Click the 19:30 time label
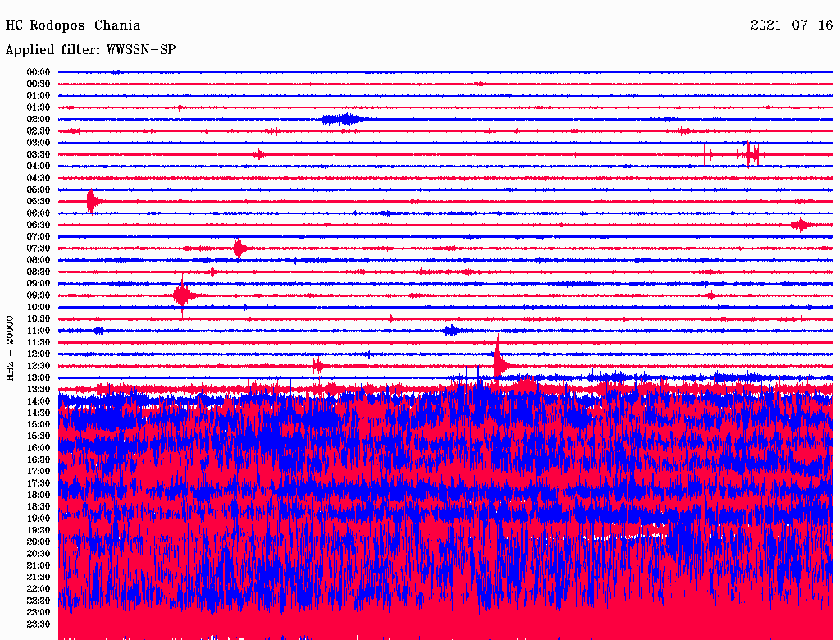840x640 pixels. click(x=39, y=530)
